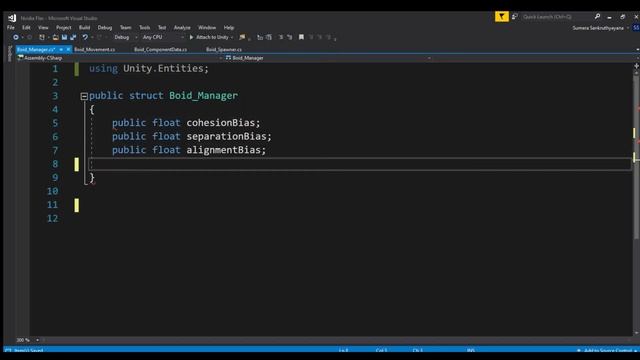Pin the Boid_Manager.cs tab
The image size is (640, 360).
pos(61,49)
